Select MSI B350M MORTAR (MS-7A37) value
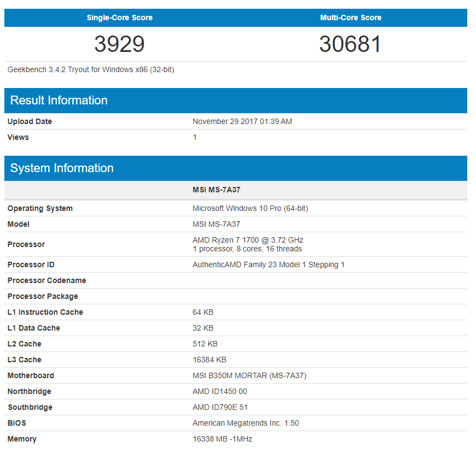Viewport: 476px width, 453px height. tap(249, 375)
